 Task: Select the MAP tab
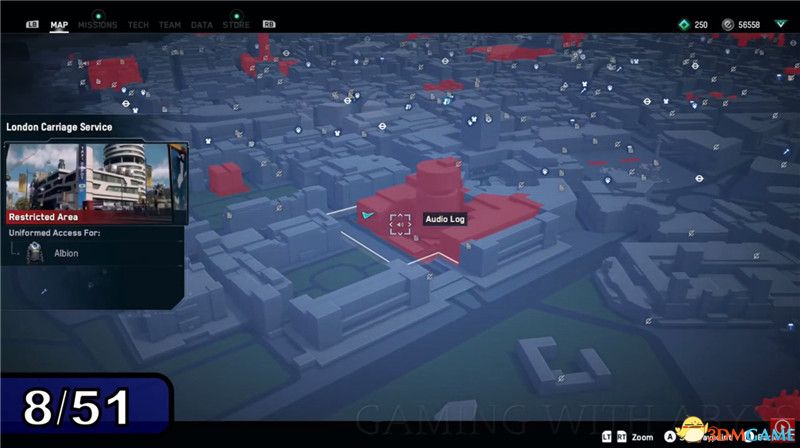click(59, 24)
